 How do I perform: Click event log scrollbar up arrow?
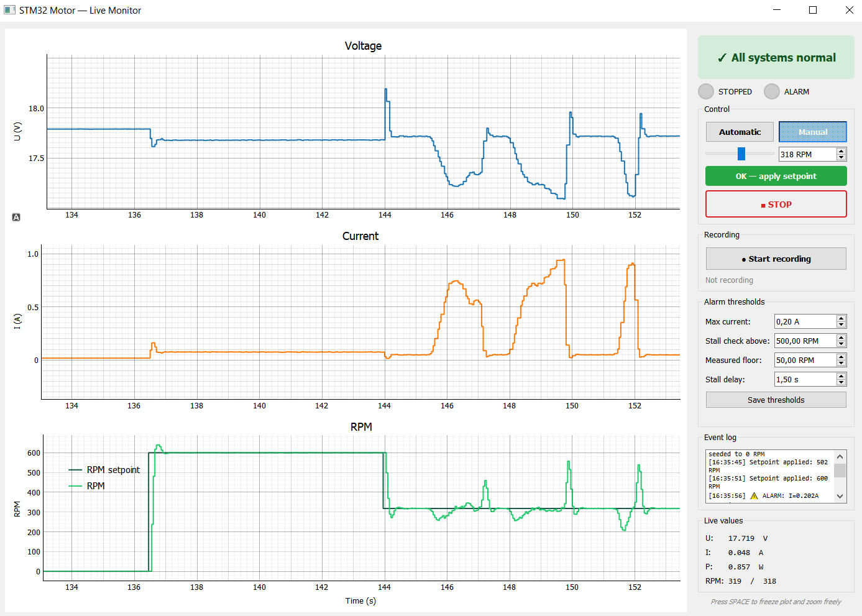[840, 456]
